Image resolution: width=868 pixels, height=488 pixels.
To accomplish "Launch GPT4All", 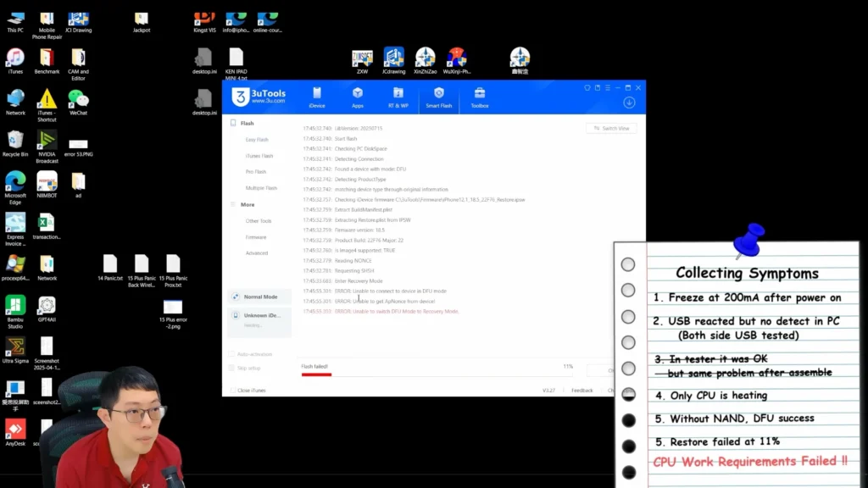I will point(47,309).
